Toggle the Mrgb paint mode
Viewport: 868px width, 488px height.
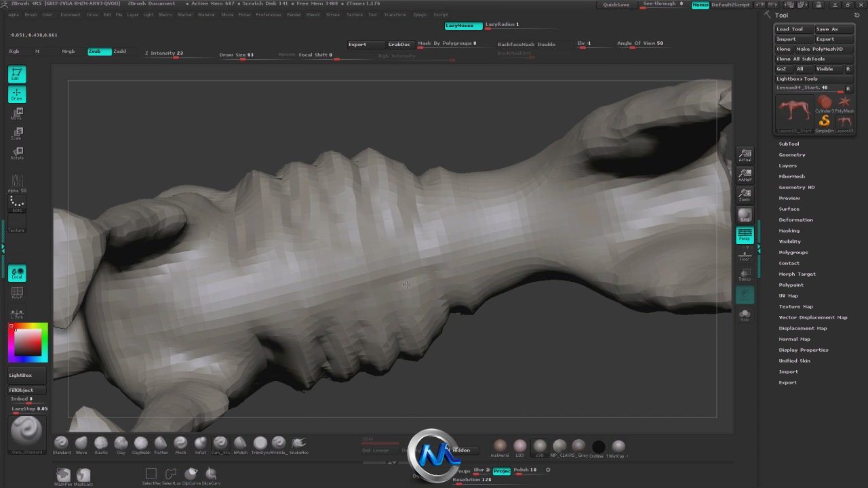[x=68, y=52]
